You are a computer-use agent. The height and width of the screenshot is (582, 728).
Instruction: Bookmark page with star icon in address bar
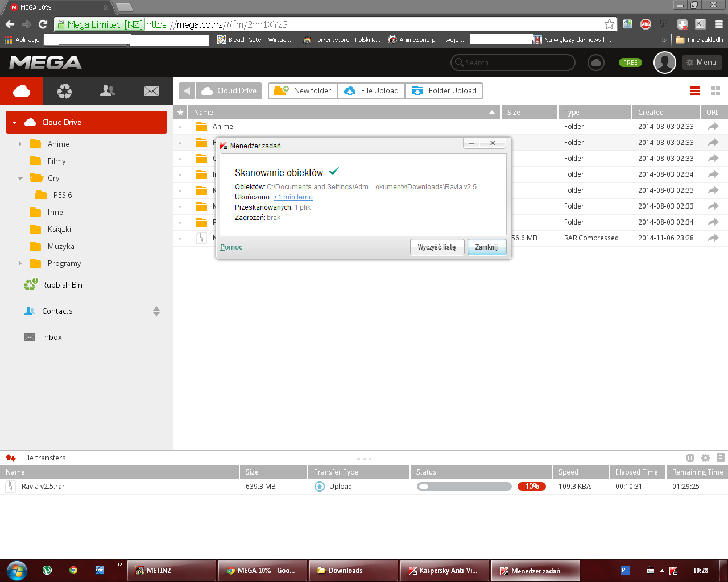coord(609,24)
